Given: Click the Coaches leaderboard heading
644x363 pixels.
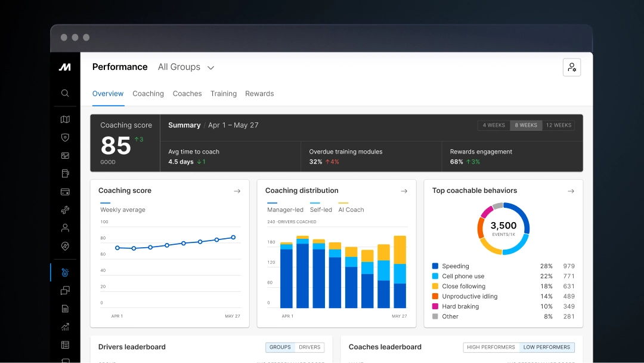Looking at the screenshot, I should point(385,347).
